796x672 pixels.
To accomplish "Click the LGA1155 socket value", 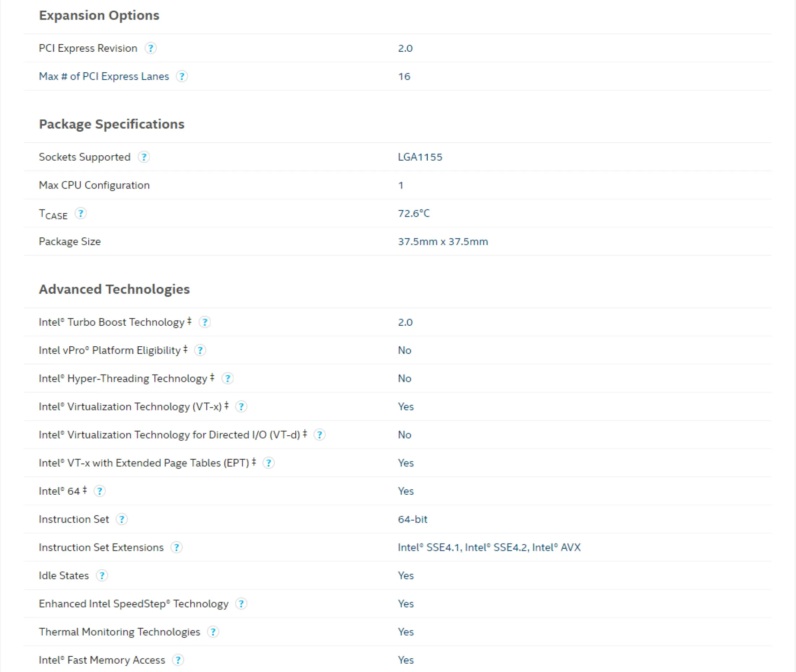I will (420, 157).
